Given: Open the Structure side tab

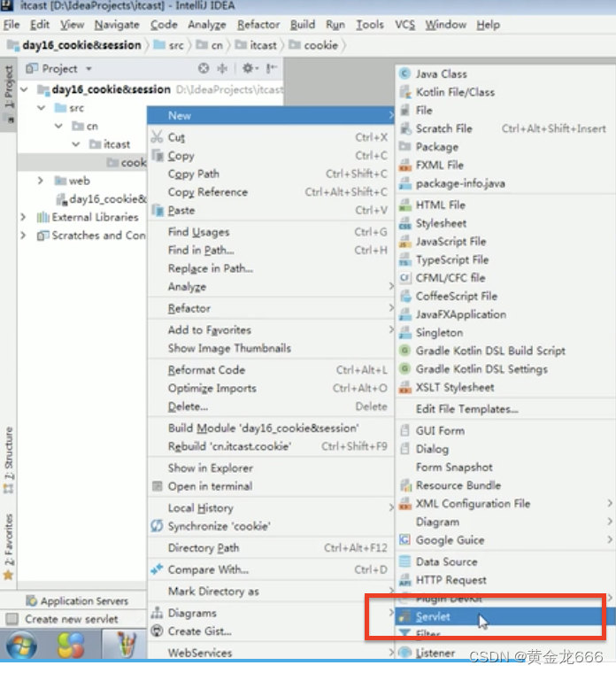Looking at the screenshot, I should pos(8,460).
